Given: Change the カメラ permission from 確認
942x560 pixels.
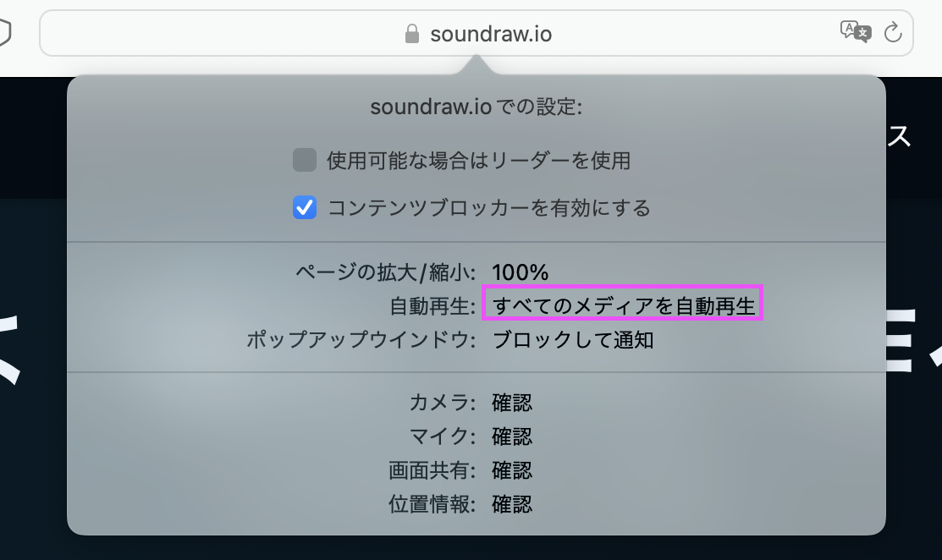Looking at the screenshot, I should pos(512,403).
